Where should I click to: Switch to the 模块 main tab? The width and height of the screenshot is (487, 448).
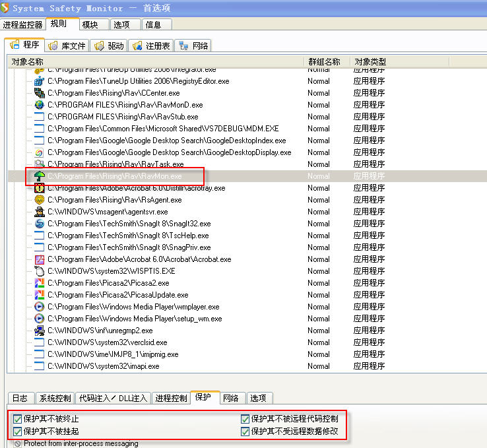pos(94,25)
